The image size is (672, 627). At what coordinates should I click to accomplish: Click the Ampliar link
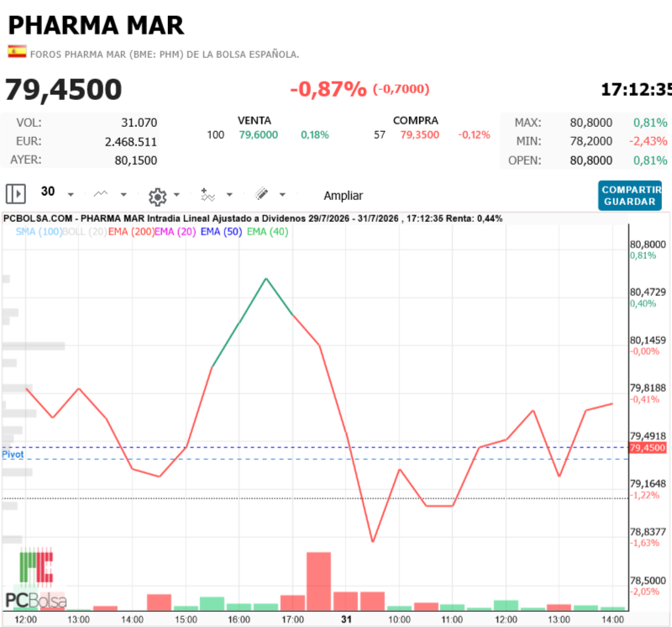344,196
